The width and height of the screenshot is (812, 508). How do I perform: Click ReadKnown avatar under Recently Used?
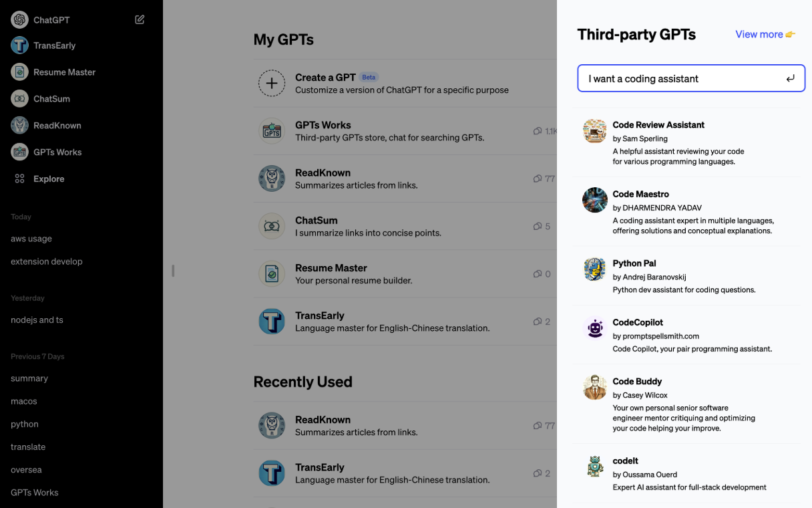(272, 426)
